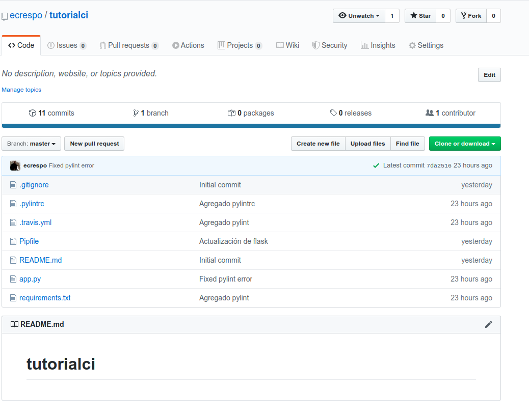Open the Pull requests tab

coord(128,45)
